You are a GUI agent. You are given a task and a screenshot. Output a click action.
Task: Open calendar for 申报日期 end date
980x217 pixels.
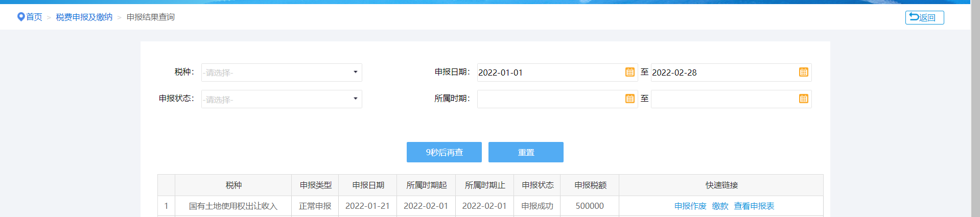tap(803, 72)
